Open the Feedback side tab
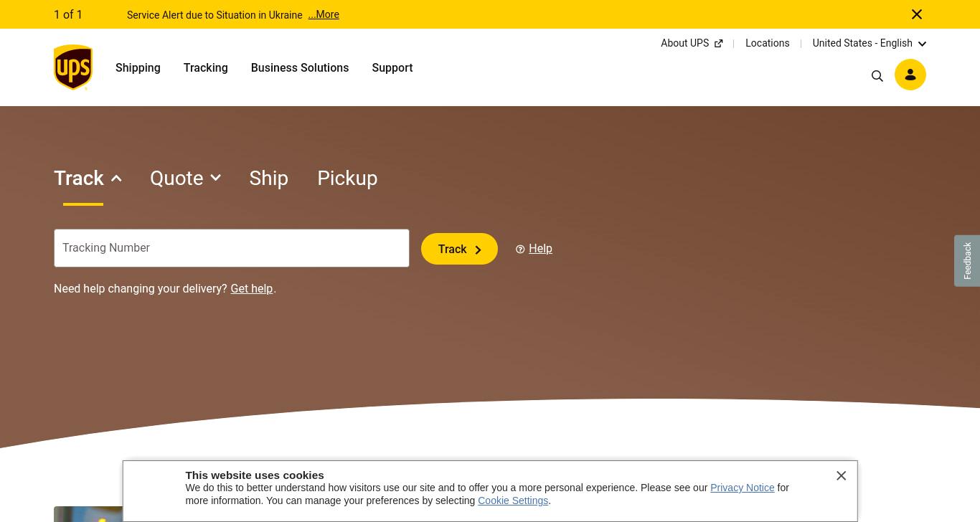 tap(967, 261)
